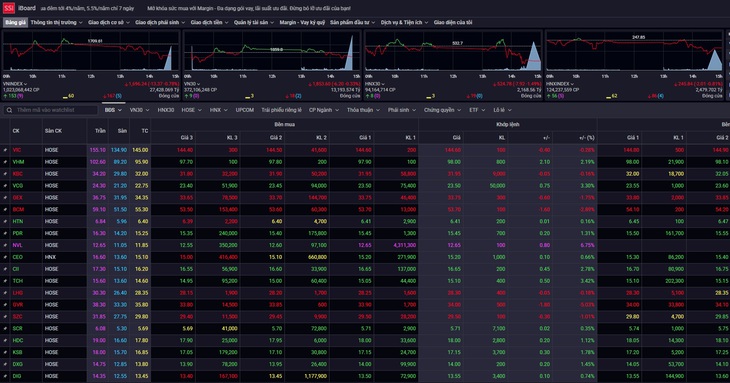This screenshot has width=730, height=383.
Task: Click the NVL stock ticker
Action: click(x=17, y=245)
